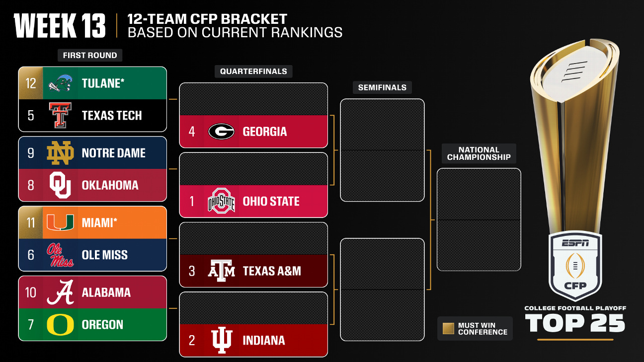Select the Indiana IU trident logo
Image resolution: width=644 pixels, height=362 pixels.
pyautogui.click(x=221, y=341)
